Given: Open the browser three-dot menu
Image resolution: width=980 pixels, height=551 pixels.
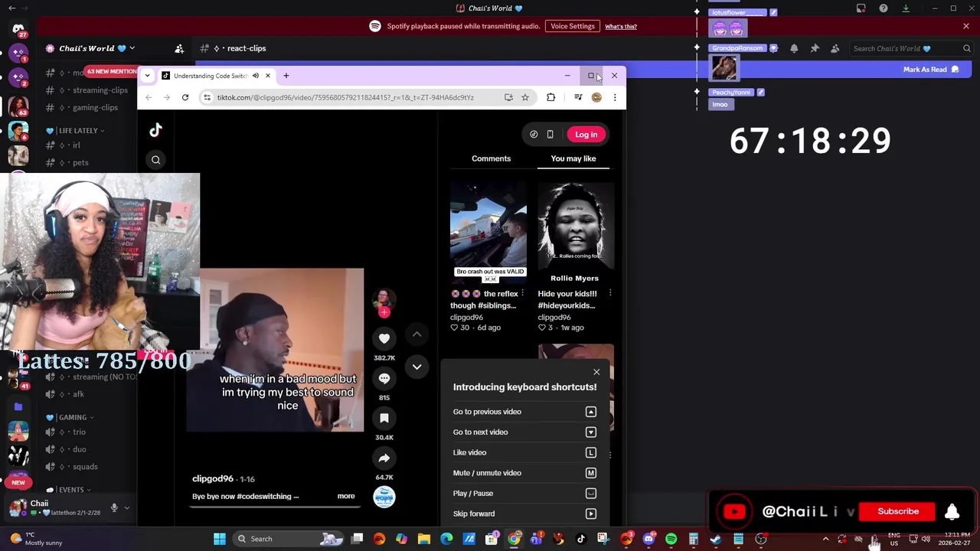Looking at the screenshot, I should point(614,97).
